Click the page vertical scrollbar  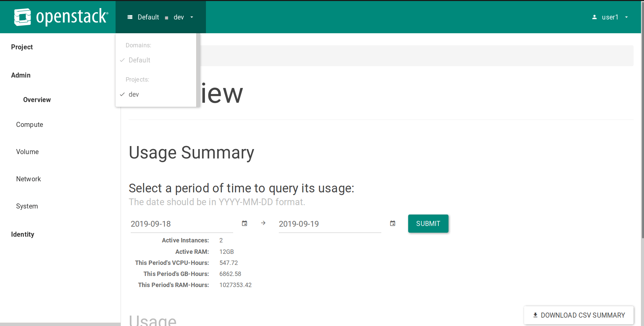click(642, 134)
